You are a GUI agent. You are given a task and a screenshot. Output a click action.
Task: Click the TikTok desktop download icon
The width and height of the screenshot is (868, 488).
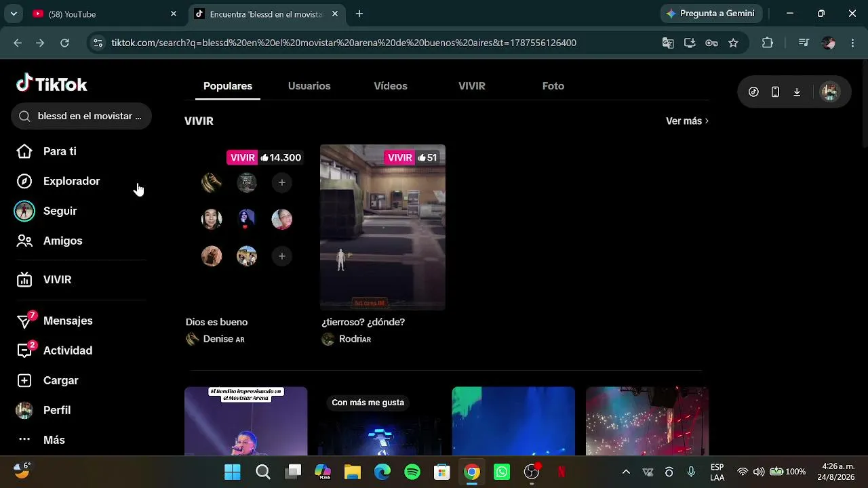pyautogui.click(x=797, y=92)
